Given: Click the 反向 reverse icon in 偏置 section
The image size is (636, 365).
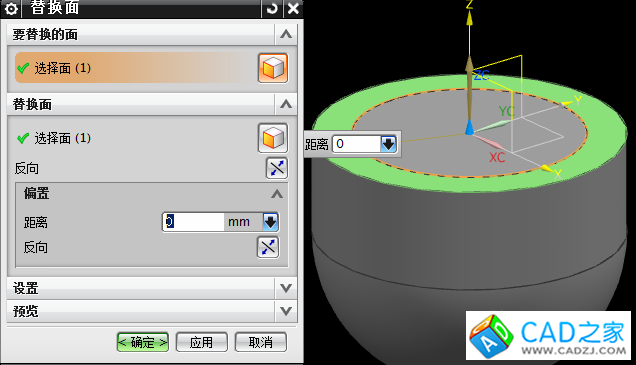Looking at the screenshot, I should tap(268, 247).
